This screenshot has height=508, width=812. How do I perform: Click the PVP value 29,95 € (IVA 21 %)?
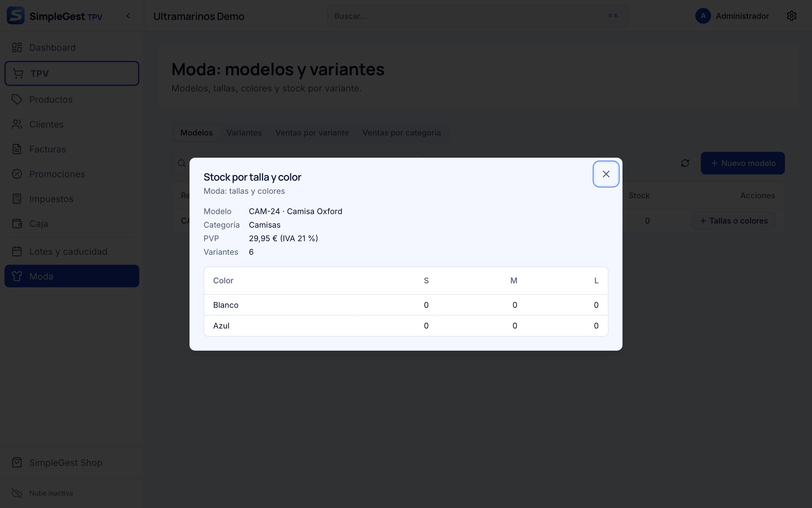pyautogui.click(x=283, y=238)
